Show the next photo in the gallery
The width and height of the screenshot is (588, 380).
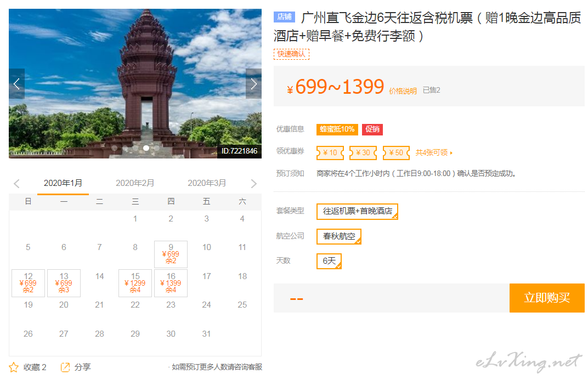click(253, 83)
